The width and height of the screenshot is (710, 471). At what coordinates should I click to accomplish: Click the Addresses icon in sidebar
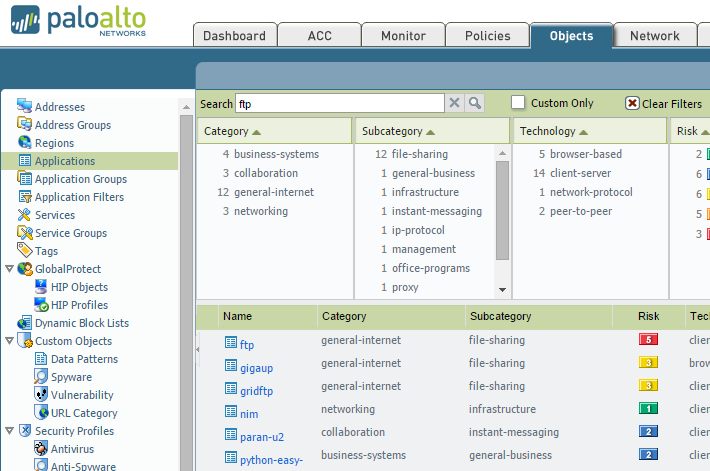tap(24, 106)
